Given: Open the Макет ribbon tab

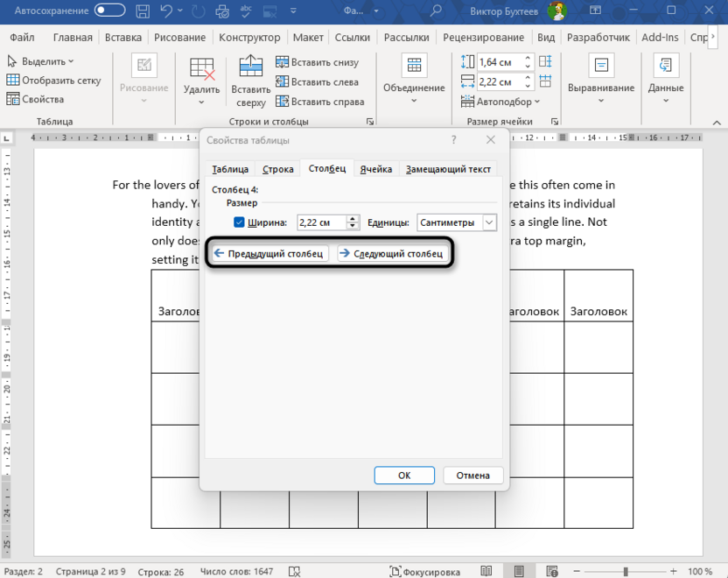Looking at the screenshot, I should click(308, 38).
